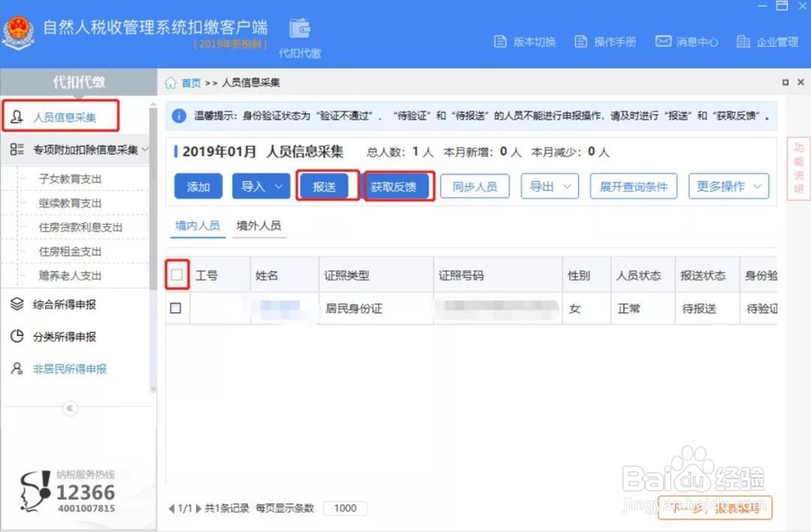Open the 导出 dropdown
Image resolution: width=811 pixels, height=532 pixels.
pos(550,187)
